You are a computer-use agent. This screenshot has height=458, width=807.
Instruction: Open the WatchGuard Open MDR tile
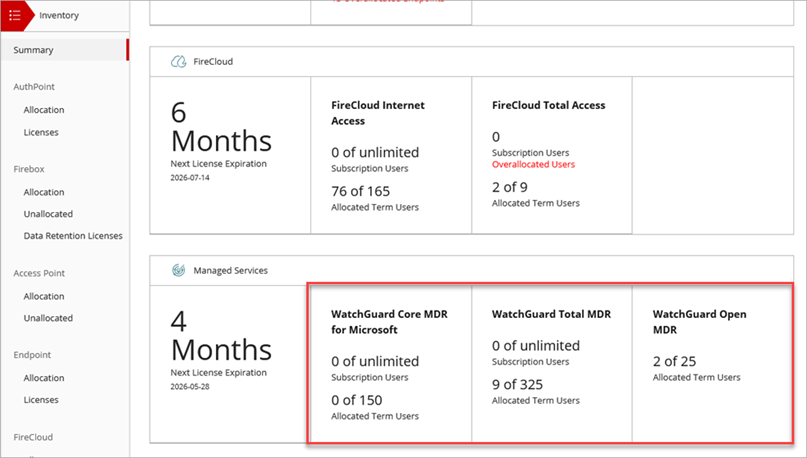[712, 364]
